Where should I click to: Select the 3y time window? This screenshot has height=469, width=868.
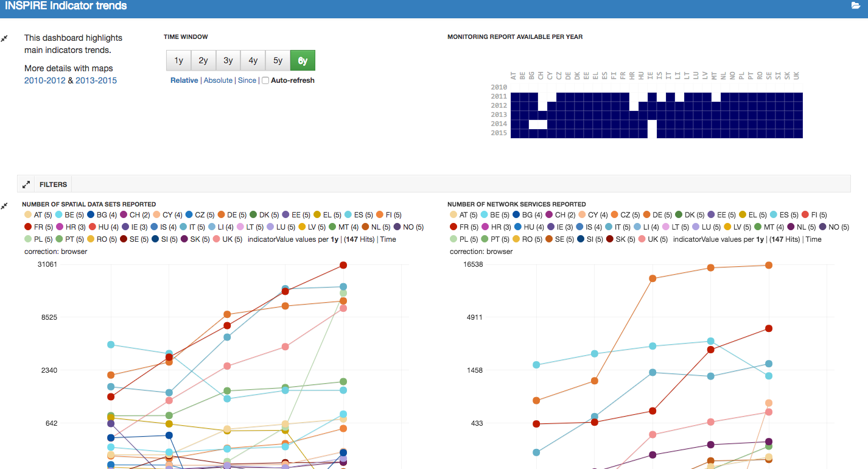click(x=228, y=60)
